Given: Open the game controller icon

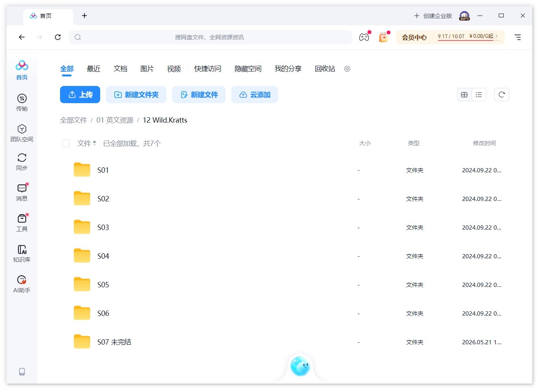Looking at the screenshot, I should pyautogui.click(x=364, y=37).
